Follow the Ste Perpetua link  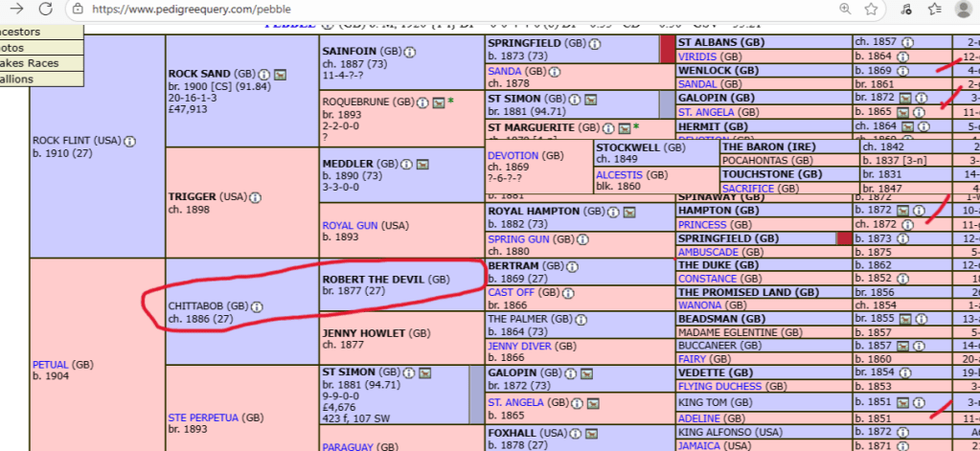[202, 417]
